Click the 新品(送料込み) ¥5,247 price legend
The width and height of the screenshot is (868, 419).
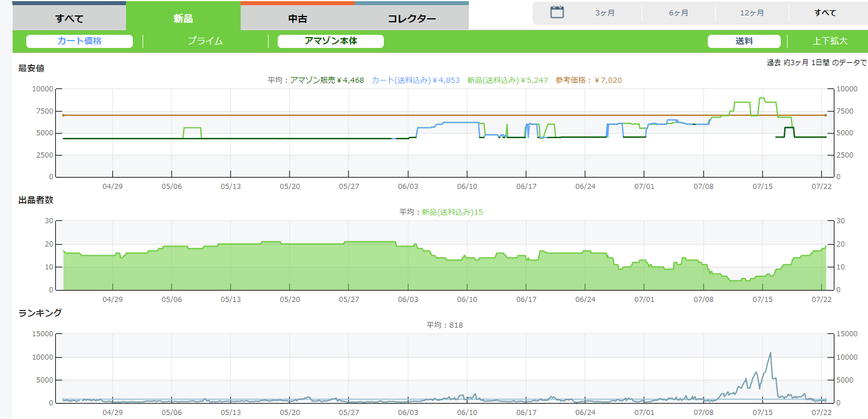[x=507, y=80]
